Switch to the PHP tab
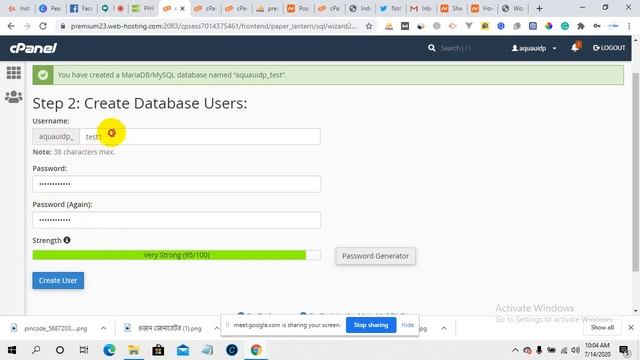The height and width of the screenshot is (360, 640). click(143, 8)
